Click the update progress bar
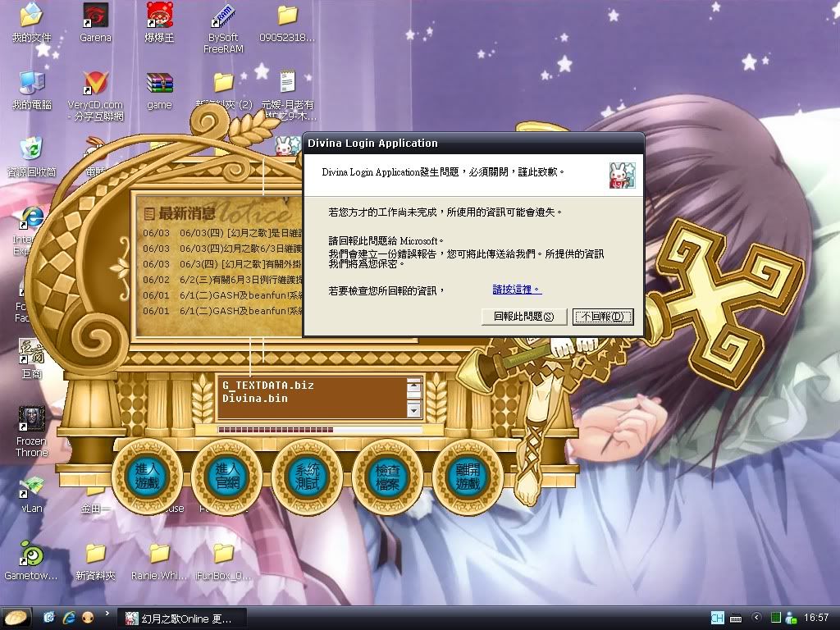This screenshot has height=630, width=840. [320, 430]
